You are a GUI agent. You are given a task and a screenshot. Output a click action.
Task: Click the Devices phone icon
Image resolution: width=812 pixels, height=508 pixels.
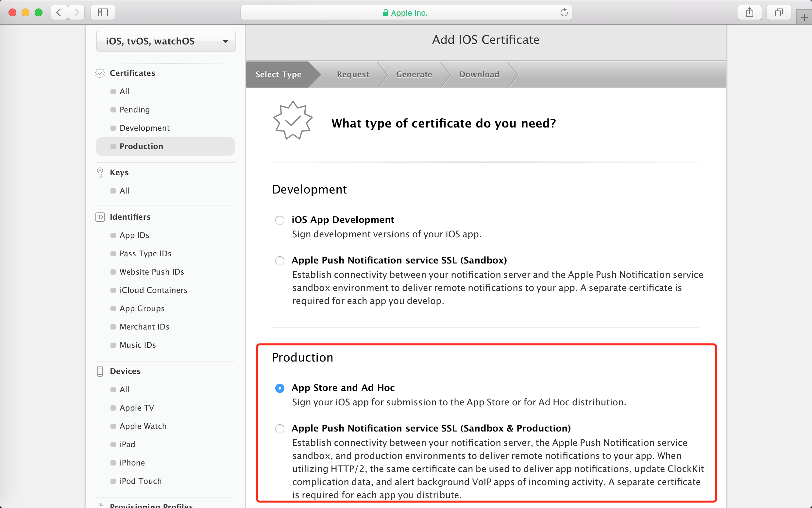tap(100, 371)
